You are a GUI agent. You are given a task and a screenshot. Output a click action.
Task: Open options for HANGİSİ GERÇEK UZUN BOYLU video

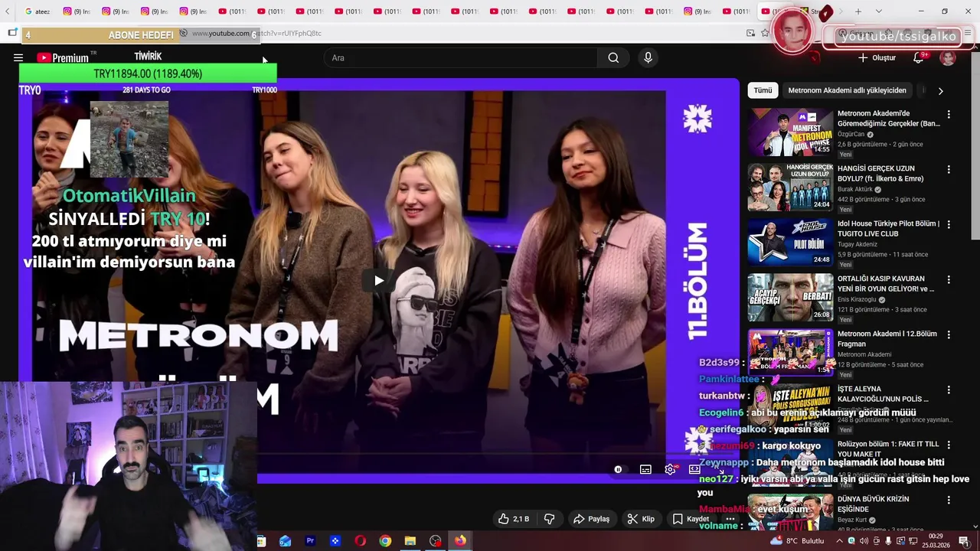[949, 169]
